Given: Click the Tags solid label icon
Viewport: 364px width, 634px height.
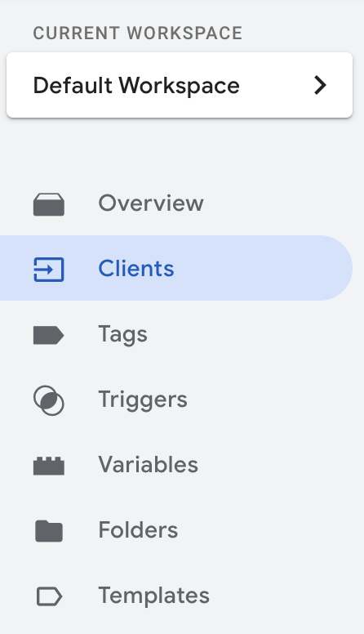Looking at the screenshot, I should (x=48, y=335).
